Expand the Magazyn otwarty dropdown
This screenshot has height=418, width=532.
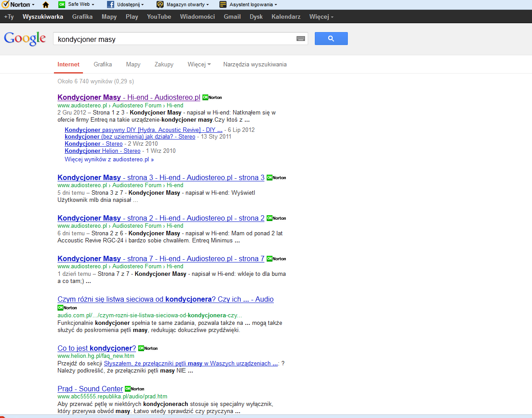[x=208, y=5]
